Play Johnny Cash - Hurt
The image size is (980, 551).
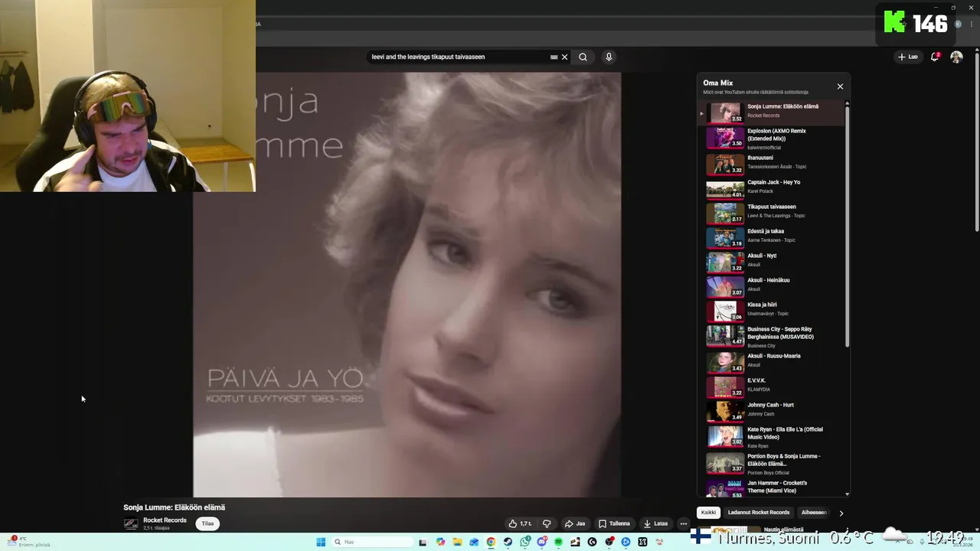(x=771, y=410)
